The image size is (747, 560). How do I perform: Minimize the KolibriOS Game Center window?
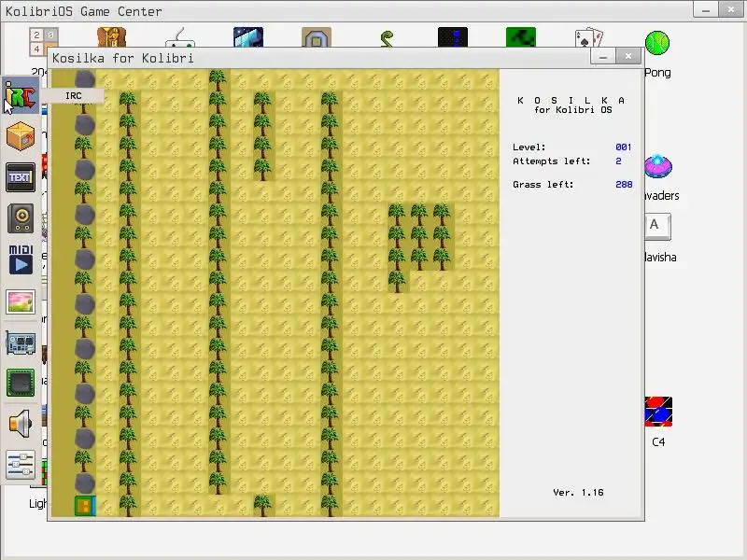click(706, 10)
